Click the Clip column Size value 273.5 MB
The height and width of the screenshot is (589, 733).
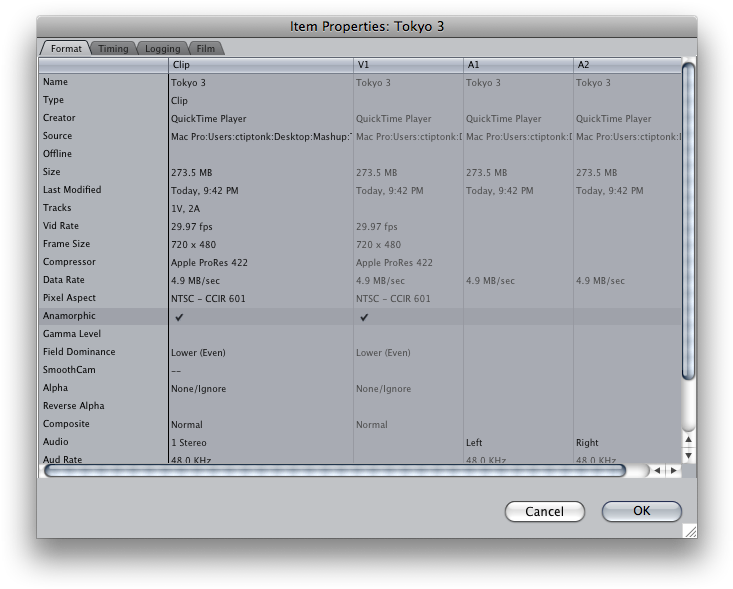191,173
